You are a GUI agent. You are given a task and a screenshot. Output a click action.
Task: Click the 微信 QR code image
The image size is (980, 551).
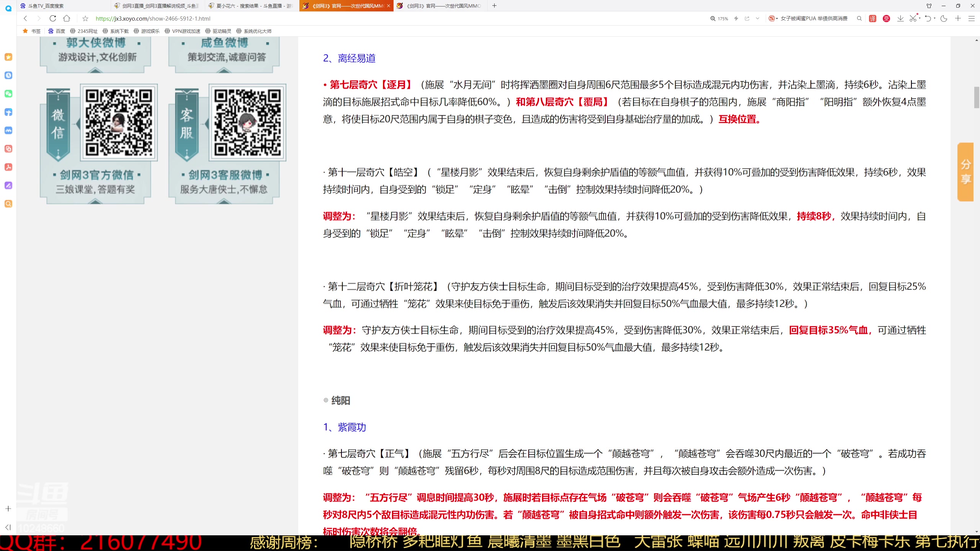119,122
